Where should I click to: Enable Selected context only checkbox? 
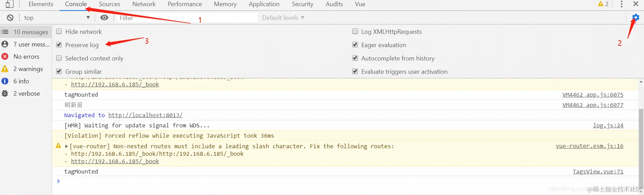tap(59, 58)
